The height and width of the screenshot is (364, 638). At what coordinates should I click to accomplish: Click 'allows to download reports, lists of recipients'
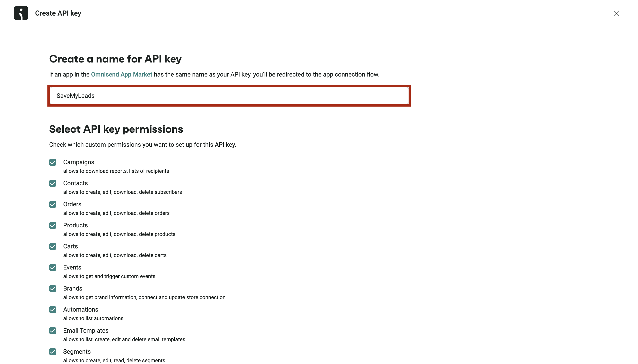tap(116, 171)
